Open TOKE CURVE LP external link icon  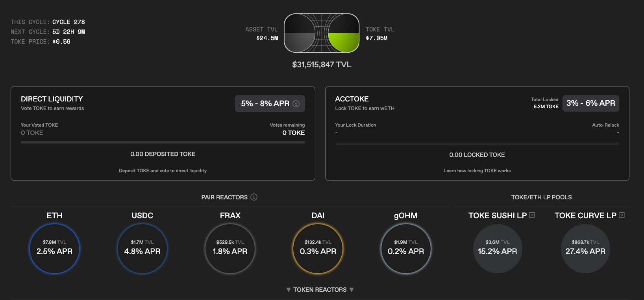coord(622,215)
